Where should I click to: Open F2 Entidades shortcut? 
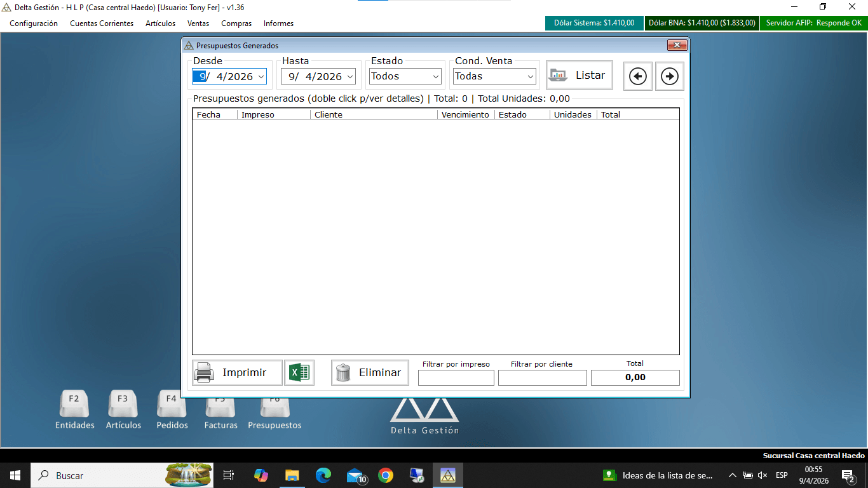click(74, 410)
